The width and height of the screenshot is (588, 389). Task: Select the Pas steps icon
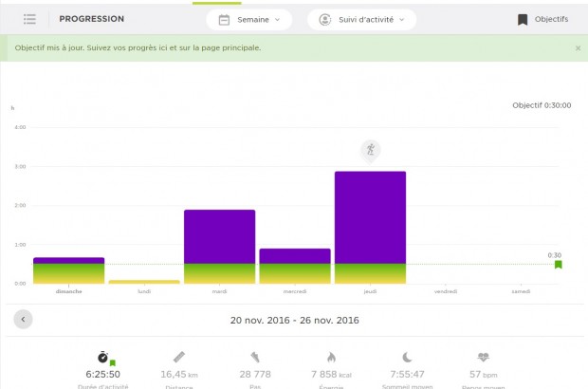[x=255, y=357]
